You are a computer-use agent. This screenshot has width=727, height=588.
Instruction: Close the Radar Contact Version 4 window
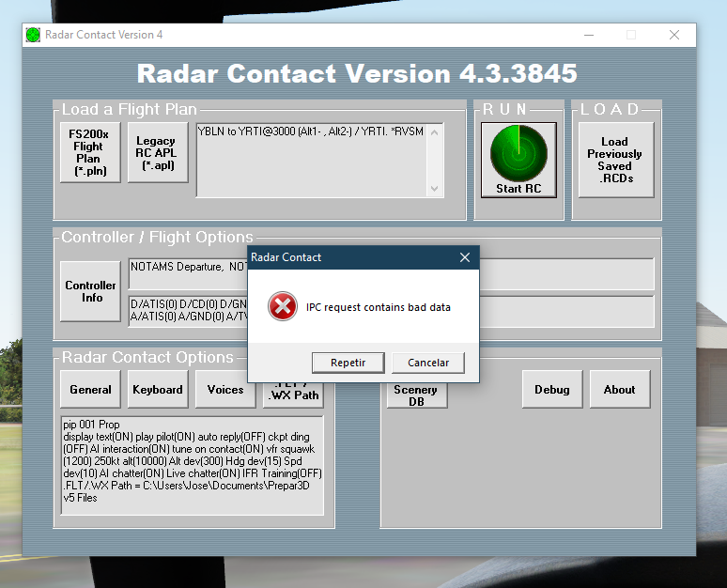pyautogui.click(x=674, y=35)
